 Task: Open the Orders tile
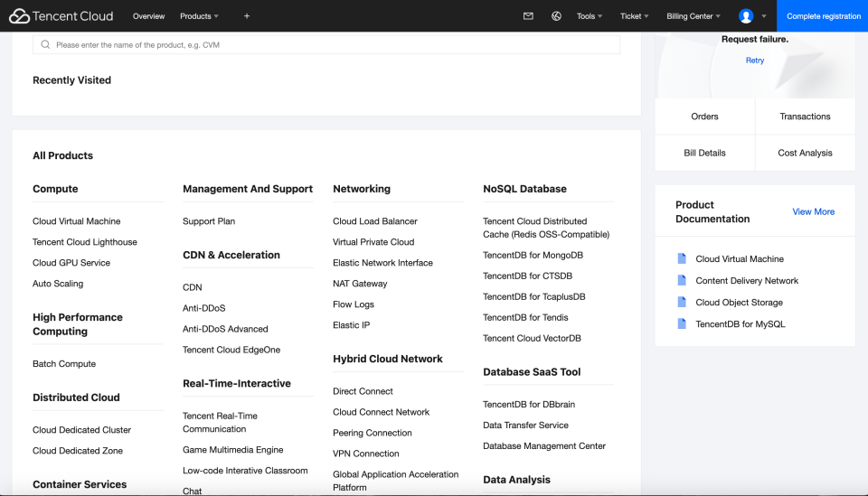click(x=704, y=117)
